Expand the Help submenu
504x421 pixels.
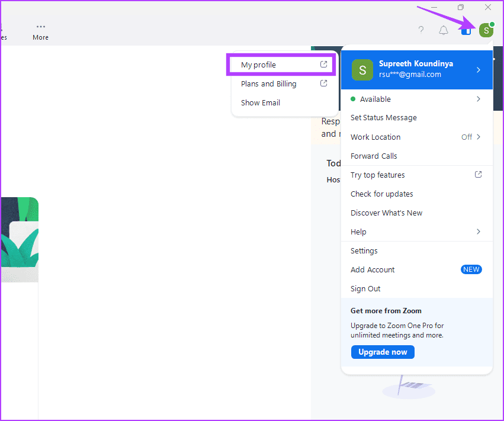coord(479,232)
